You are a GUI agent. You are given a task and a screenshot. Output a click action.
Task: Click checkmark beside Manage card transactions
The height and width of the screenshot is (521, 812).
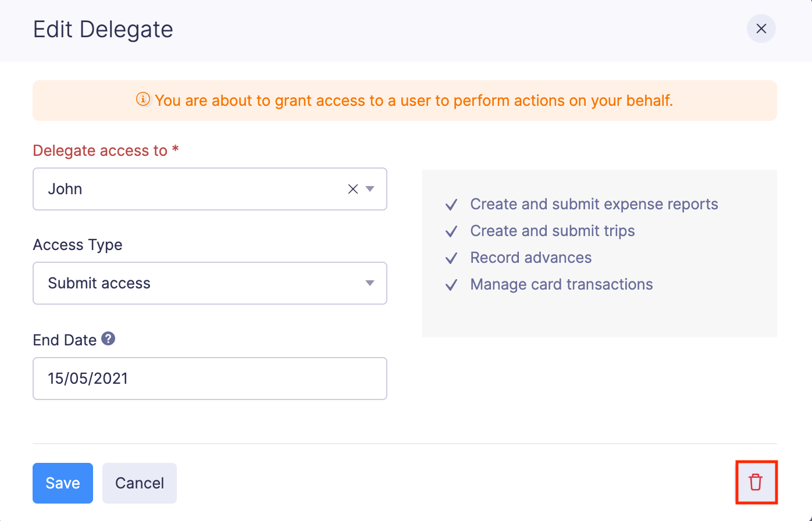point(451,285)
